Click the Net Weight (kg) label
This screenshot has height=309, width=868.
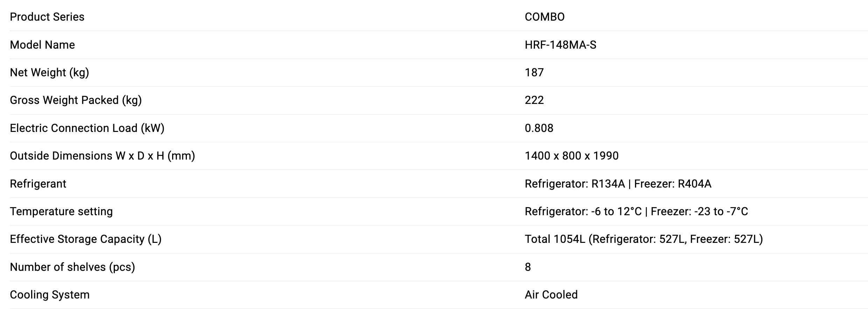[49, 72]
